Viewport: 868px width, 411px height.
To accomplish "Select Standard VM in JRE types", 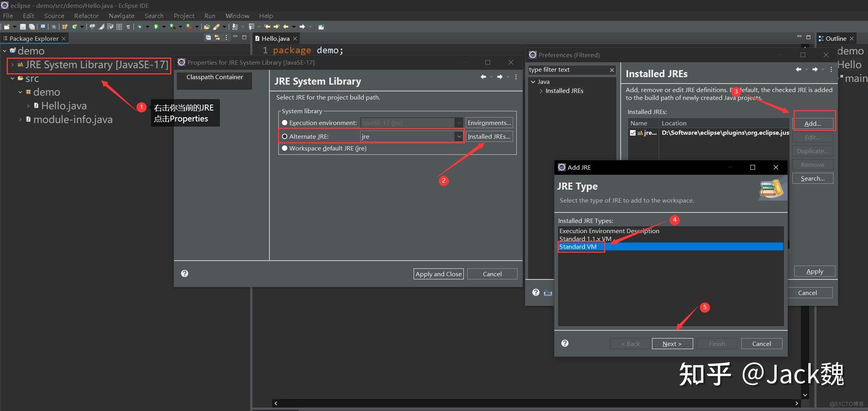I will pos(670,246).
